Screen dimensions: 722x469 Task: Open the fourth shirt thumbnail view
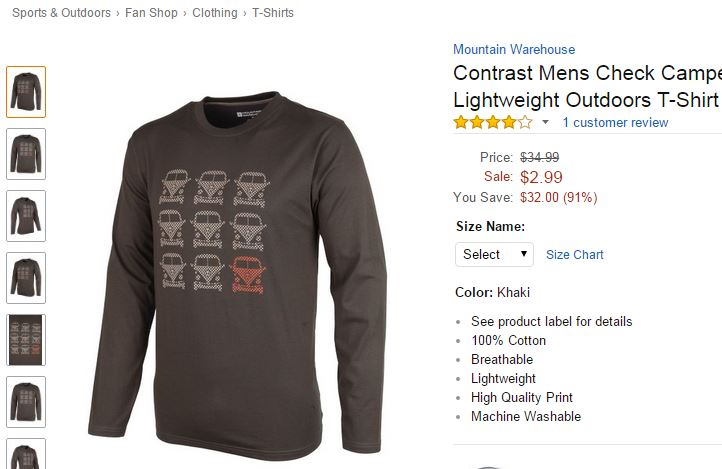point(26,278)
